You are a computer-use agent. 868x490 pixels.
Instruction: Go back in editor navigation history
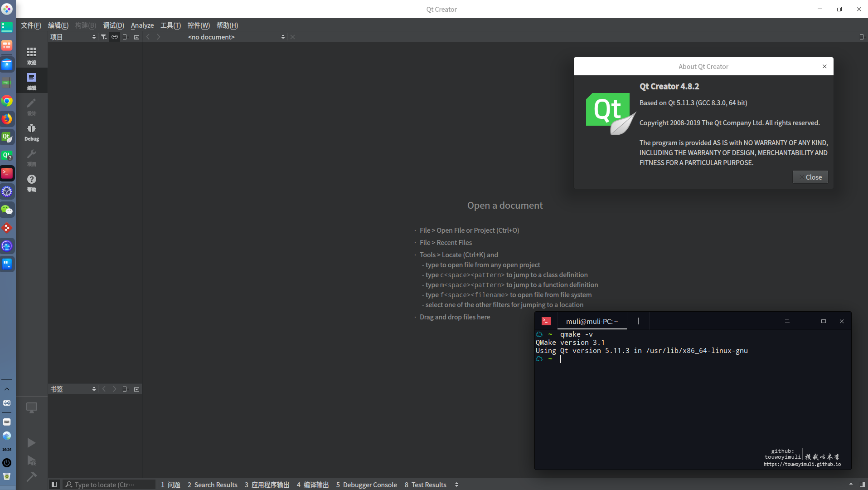[x=148, y=37]
